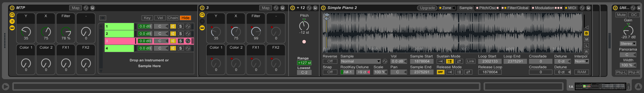Show/hide devices icon in rack 3
Viewport: 644px width, 93px height.
(202, 28)
